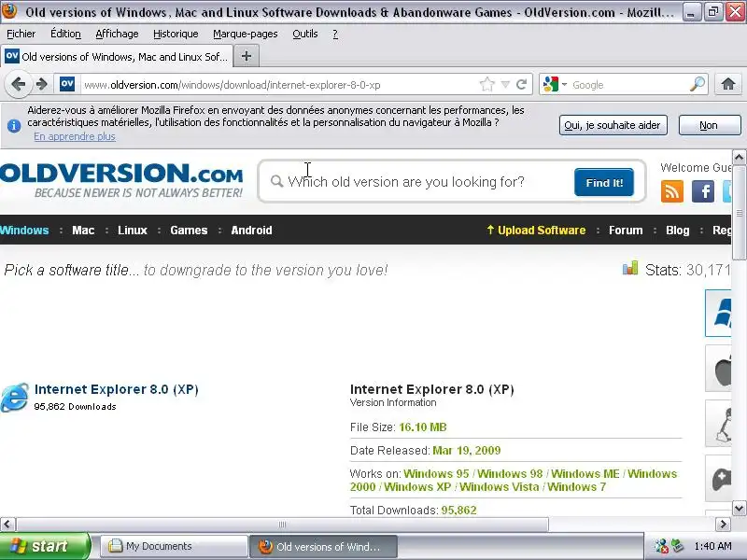Click the Find It! button
The width and height of the screenshot is (747, 560).
(x=604, y=182)
